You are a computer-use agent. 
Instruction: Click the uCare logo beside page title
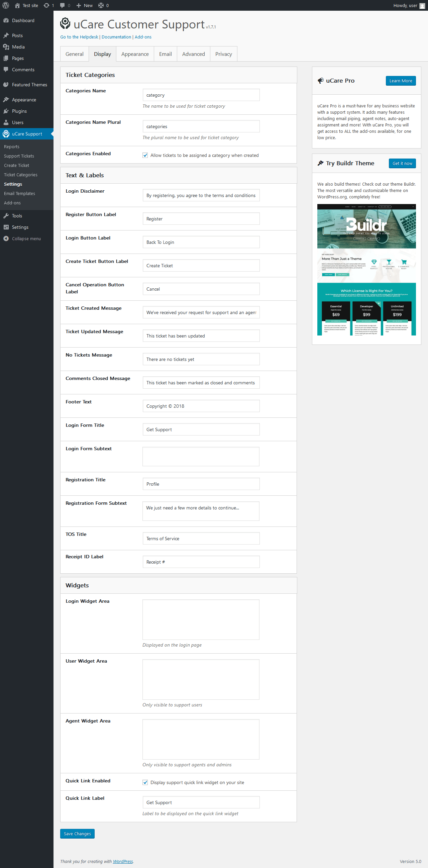65,23
